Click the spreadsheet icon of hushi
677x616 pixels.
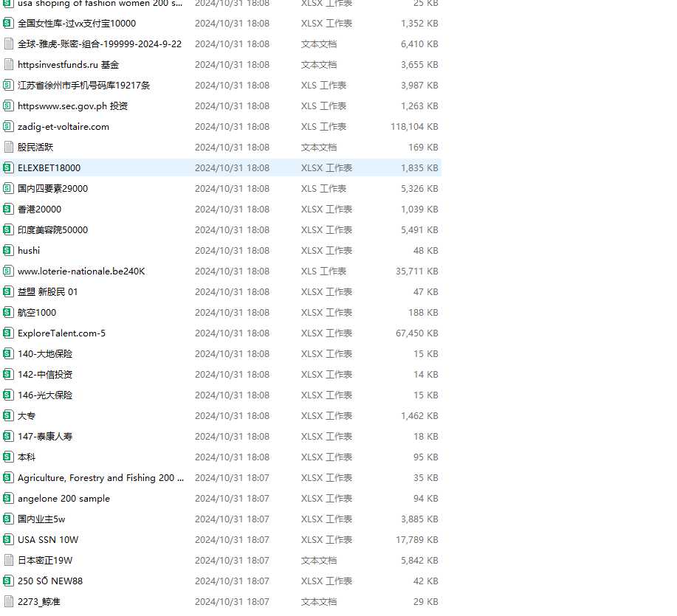click(x=8, y=251)
